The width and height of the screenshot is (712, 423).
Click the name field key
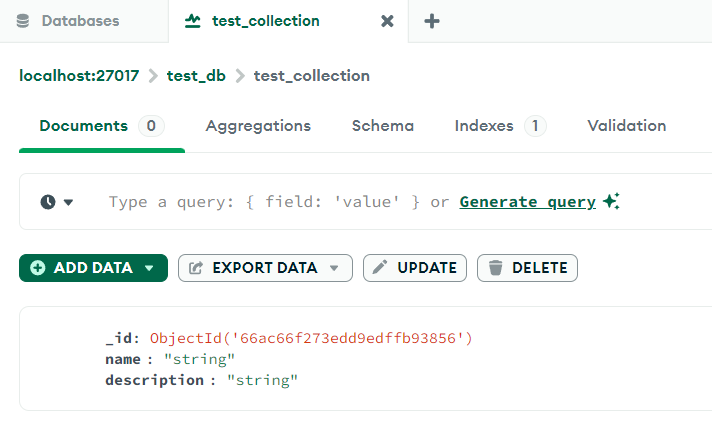123,359
